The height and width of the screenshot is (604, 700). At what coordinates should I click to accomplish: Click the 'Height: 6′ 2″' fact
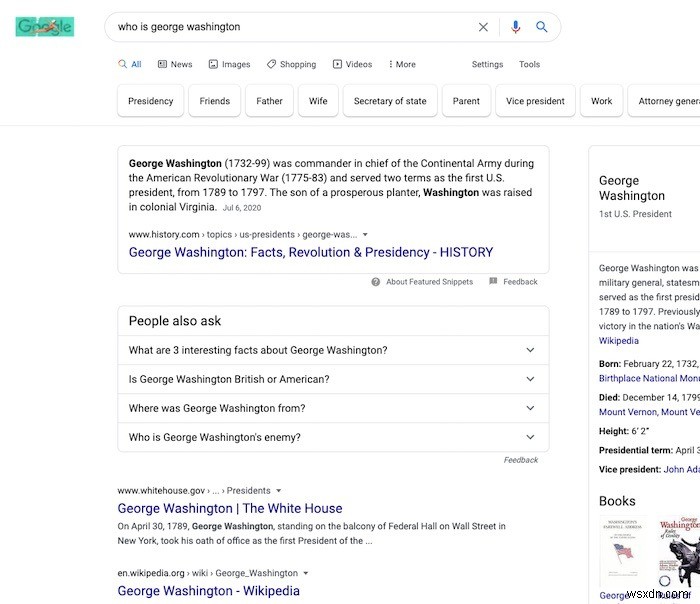coord(624,431)
